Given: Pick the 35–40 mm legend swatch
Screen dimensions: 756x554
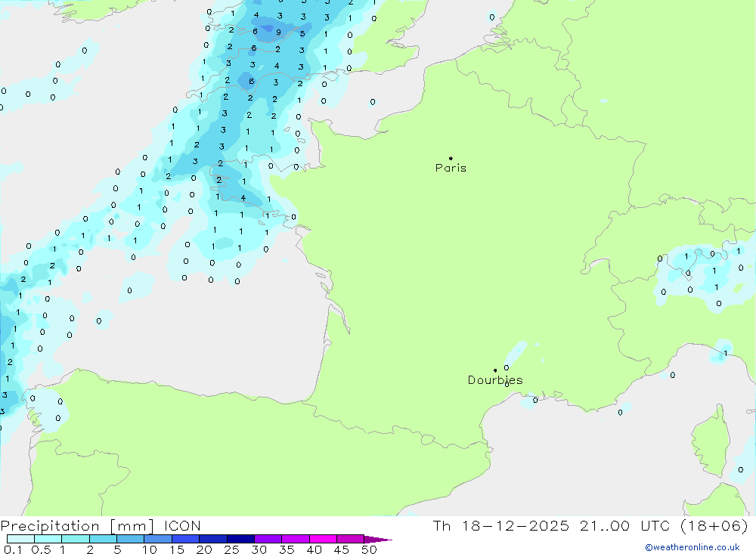Looking at the screenshot, I should pos(295,539).
